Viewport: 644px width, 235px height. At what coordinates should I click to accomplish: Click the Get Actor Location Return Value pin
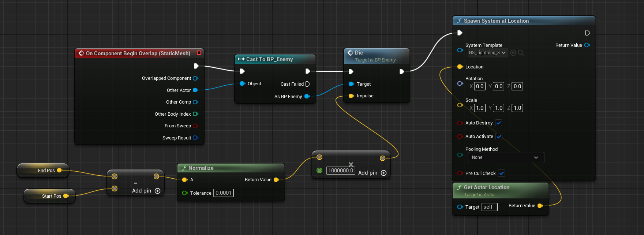click(540, 206)
